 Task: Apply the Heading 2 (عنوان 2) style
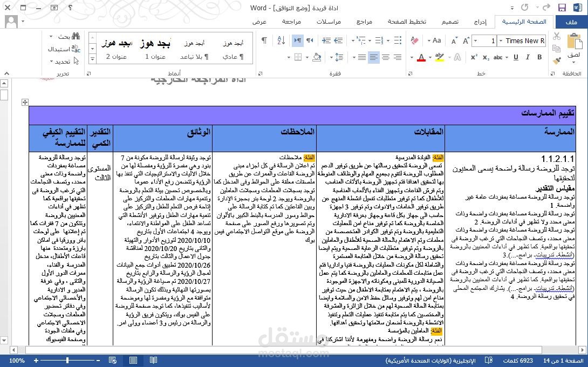coord(116,49)
